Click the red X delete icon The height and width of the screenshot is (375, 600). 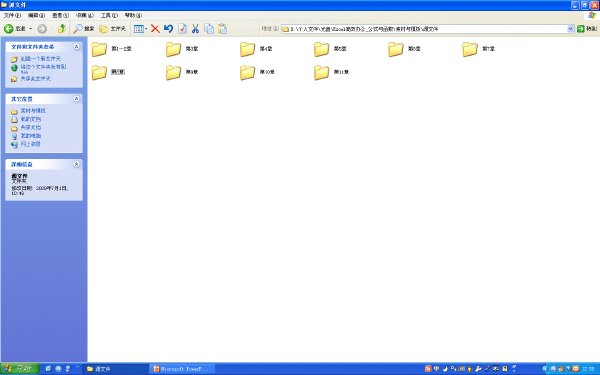click(x=155, y=29)
